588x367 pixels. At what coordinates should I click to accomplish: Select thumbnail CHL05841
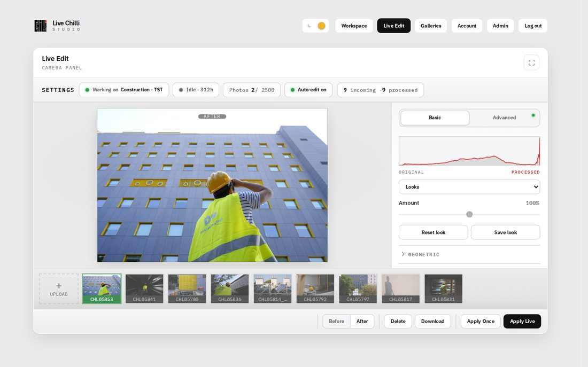[x=144, y=288]
